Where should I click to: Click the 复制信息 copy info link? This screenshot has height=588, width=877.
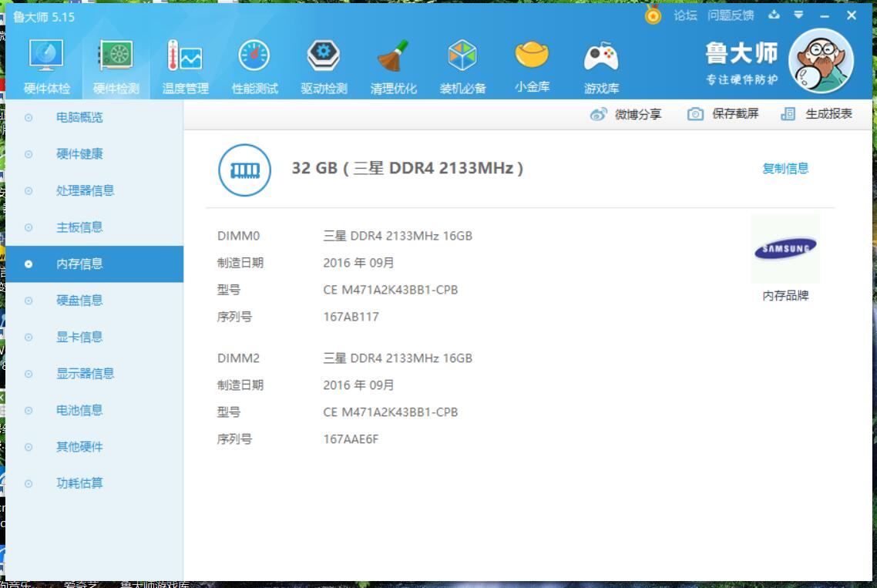785,168
